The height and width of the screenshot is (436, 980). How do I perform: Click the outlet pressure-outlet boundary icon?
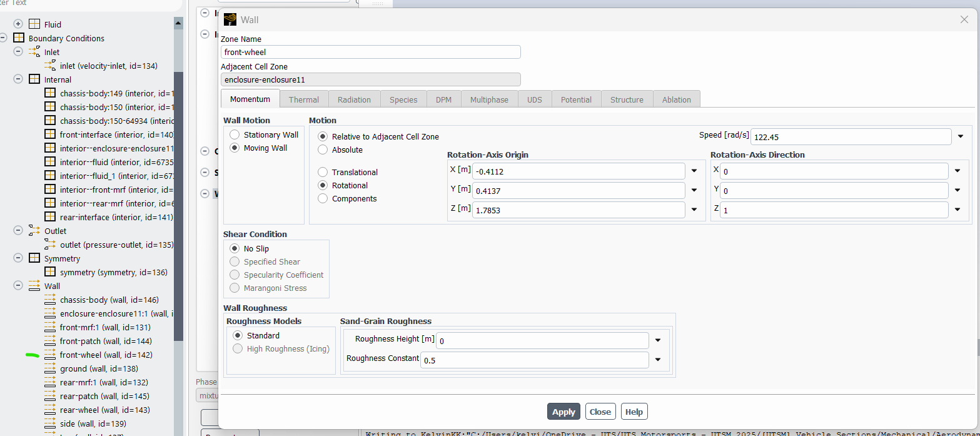point(50,245)
